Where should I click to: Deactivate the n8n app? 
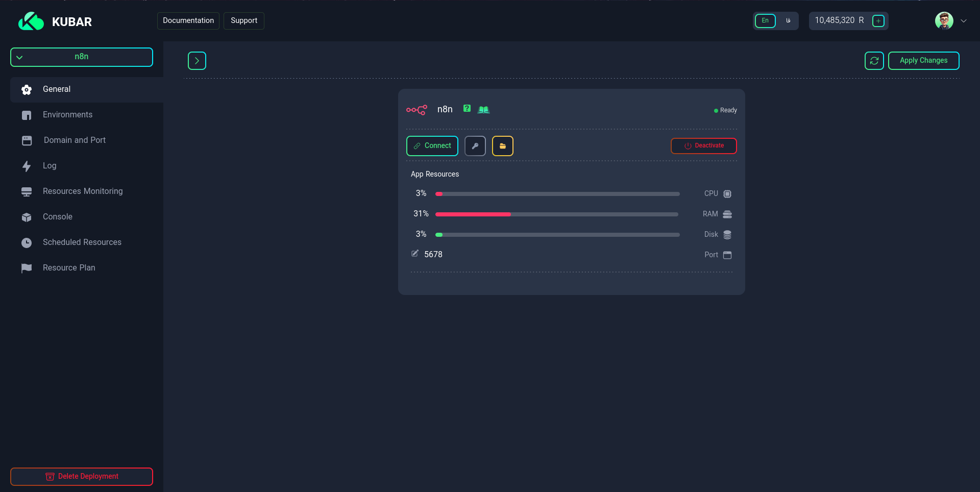[704, 146]
